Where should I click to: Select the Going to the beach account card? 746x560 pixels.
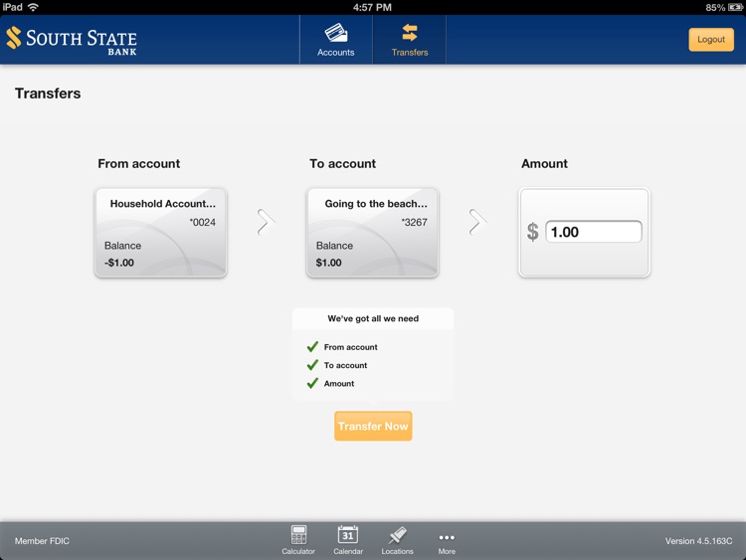(373, 233)
